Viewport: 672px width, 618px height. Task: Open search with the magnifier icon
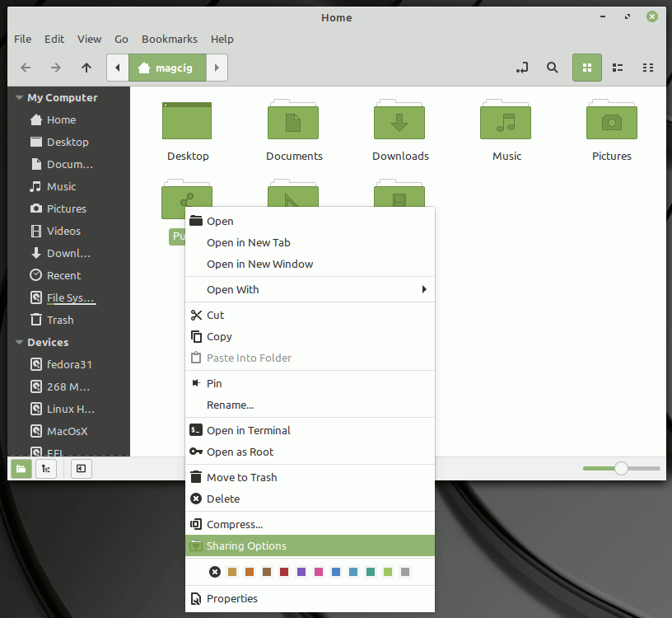[x=552, y=68]
